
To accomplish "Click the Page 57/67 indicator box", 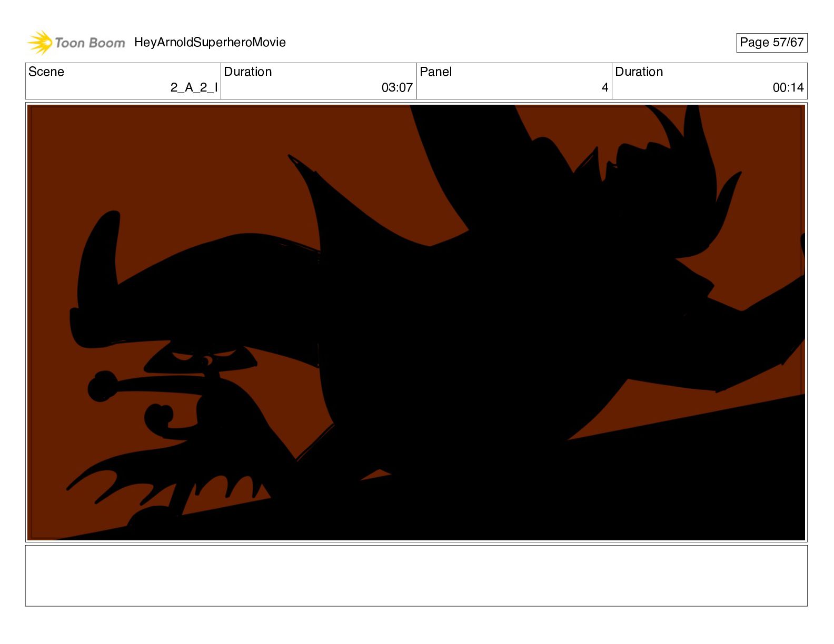I will pos(771,43).
